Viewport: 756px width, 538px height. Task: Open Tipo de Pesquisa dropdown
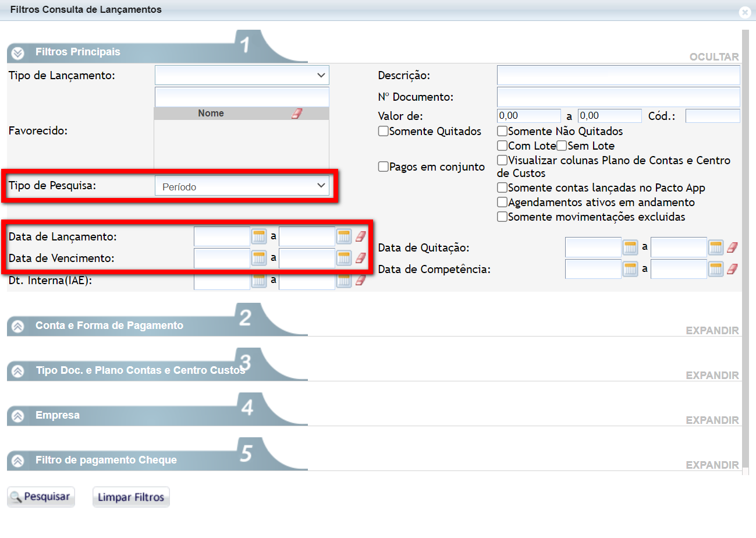point(242,186)
